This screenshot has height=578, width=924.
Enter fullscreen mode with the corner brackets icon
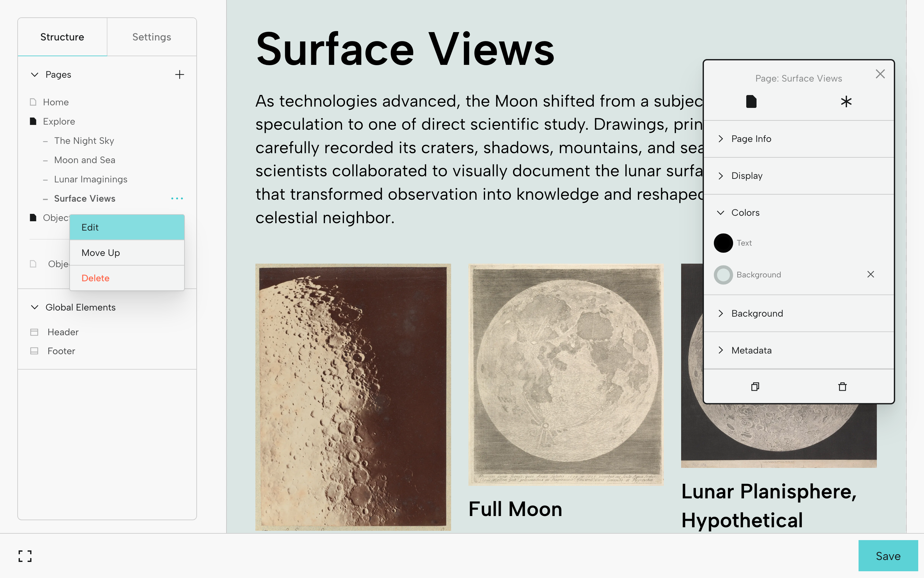[25, 556]
